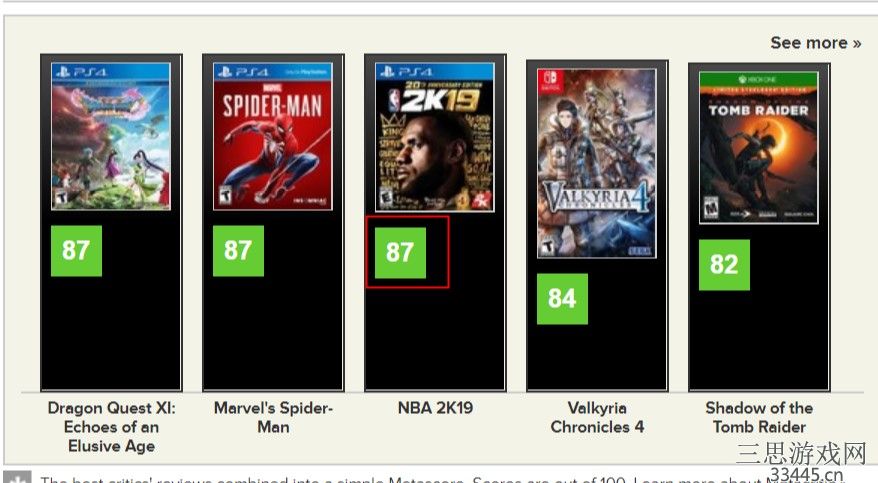Click the PS4 logo on Dragon Quest cover

(x=82, y=72)
